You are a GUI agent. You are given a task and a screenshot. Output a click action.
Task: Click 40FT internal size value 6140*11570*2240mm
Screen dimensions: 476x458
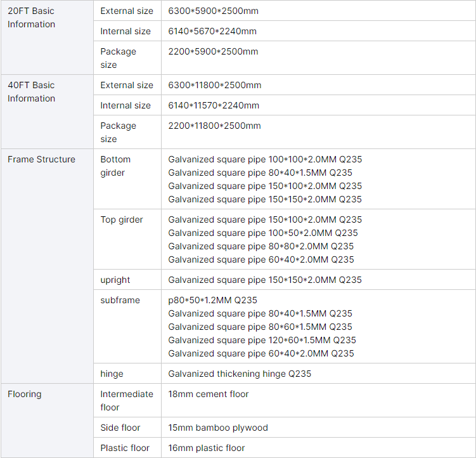[214, 105]
